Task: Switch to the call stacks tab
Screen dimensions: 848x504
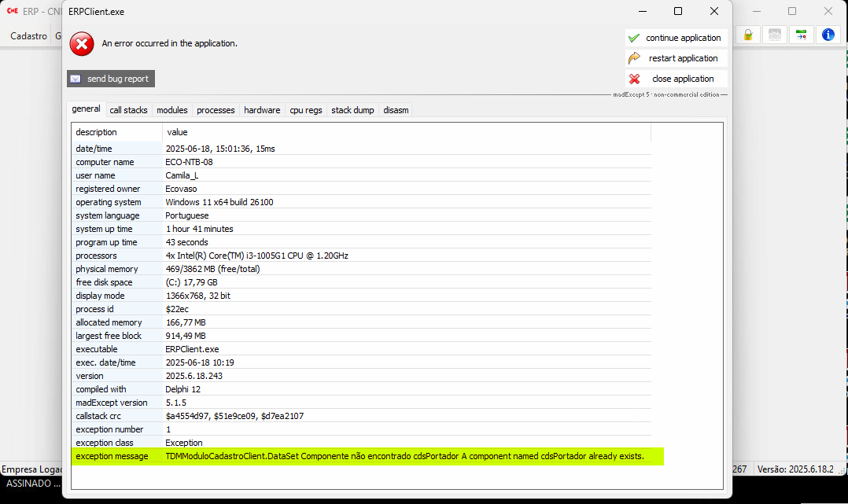Action: point(128,110)
